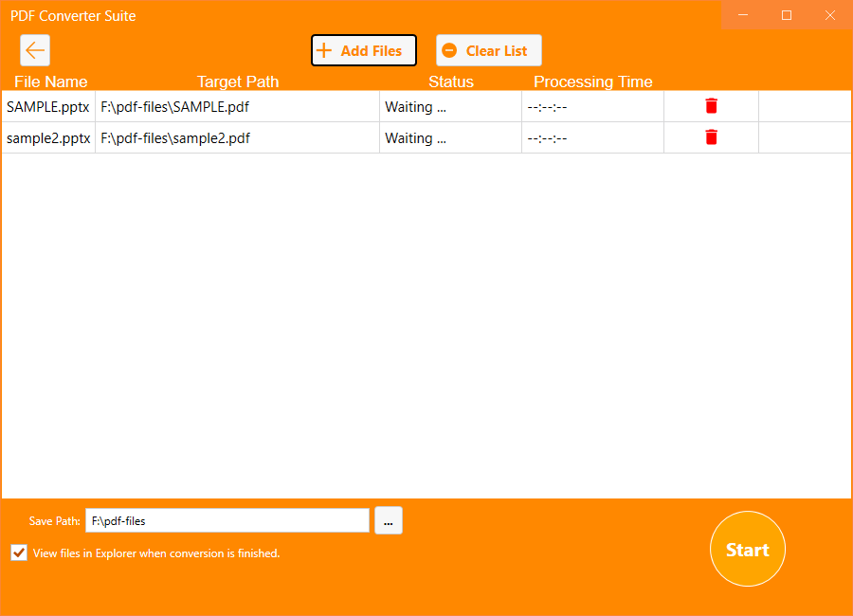
Task: Open the Save Path browse icon
Action: (x=389, y=520)
